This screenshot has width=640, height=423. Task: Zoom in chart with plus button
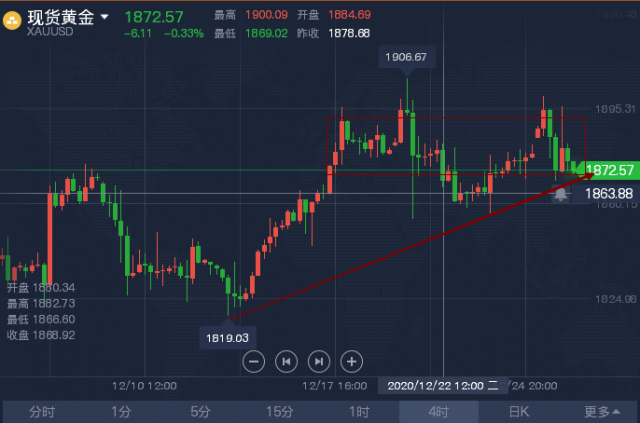pyautogui.click(x=351, y=361)
